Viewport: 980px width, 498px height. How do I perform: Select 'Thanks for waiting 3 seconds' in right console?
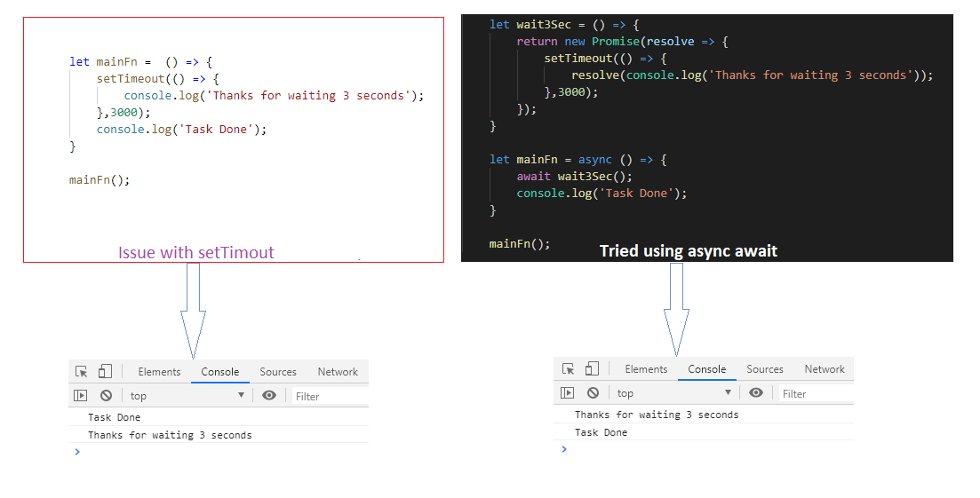[657, 415]
